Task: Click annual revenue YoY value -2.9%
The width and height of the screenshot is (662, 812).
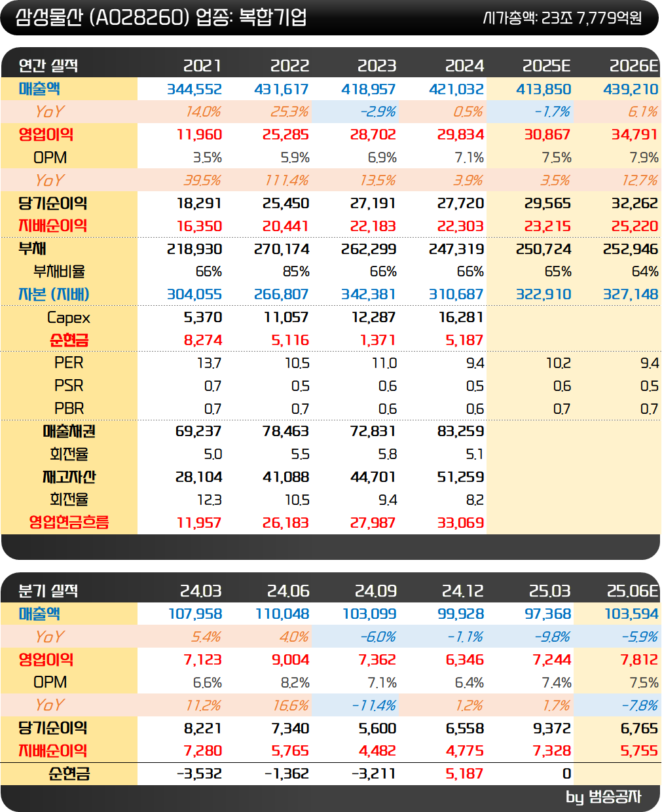Action: click(x=378, y=112)
